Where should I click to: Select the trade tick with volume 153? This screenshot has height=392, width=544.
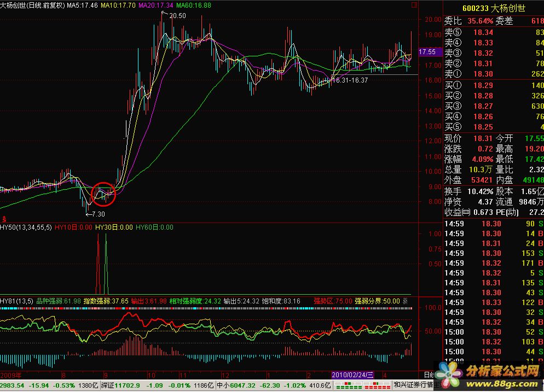494,253
